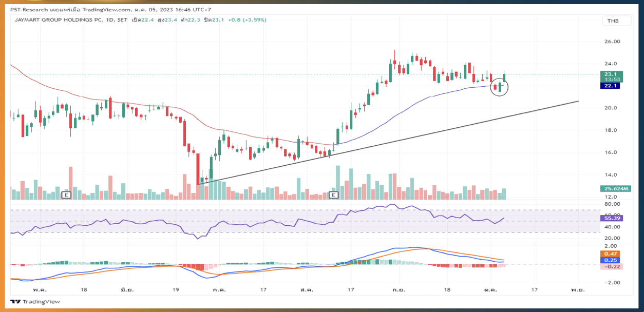Click the ส.ค. month label on time axis

[307, 289]
